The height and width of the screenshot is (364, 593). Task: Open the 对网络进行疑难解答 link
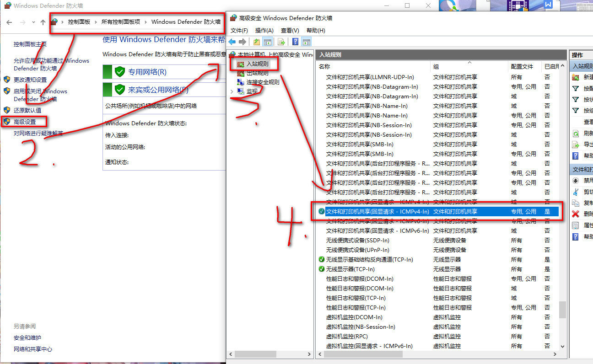(x=38, y=133)
